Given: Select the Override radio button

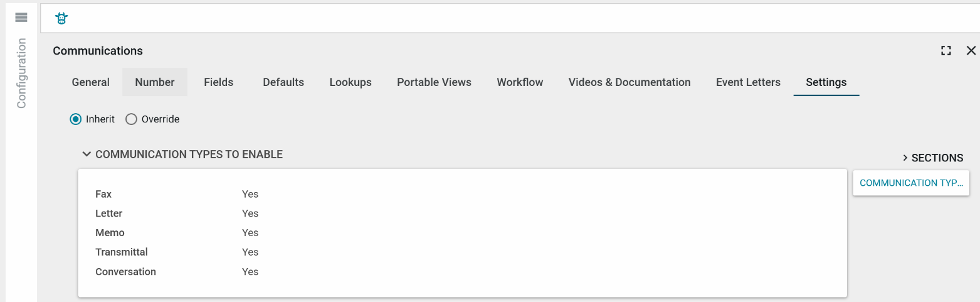Looking at the screenshot, I should coord(131,119).
